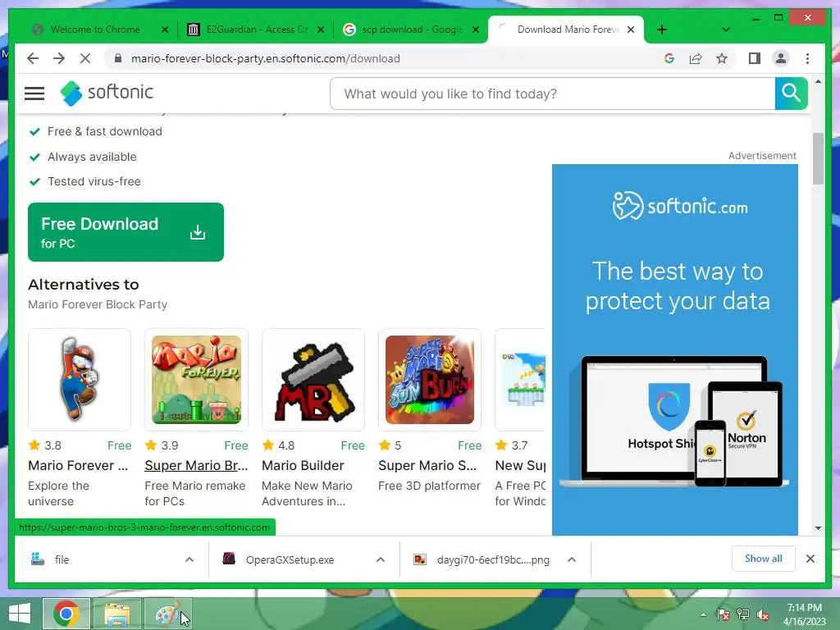Close the E2Guardian tab
The height and width of the screenshot is (630, 840).
point(321,30)
